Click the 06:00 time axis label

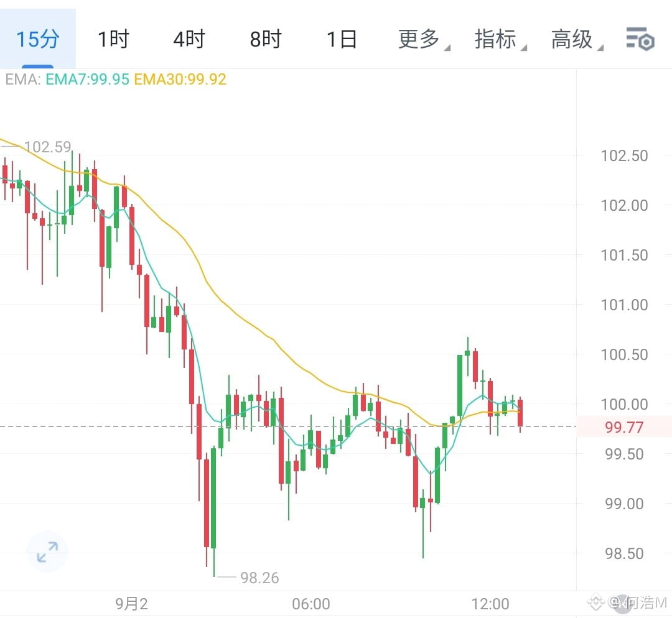(x=311, y=604)
